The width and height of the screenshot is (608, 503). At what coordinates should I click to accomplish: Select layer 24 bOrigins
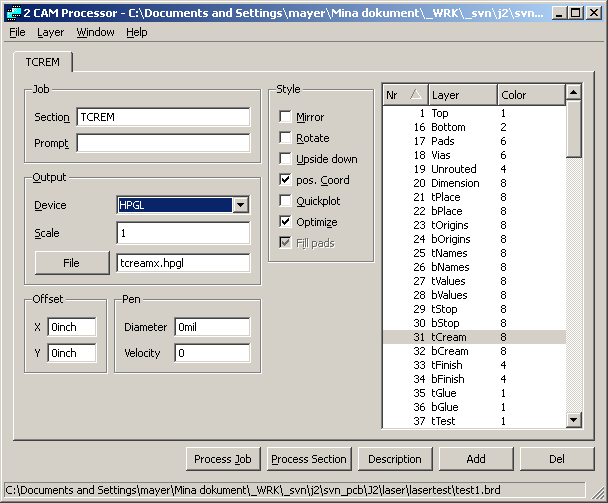pos(475,239)
